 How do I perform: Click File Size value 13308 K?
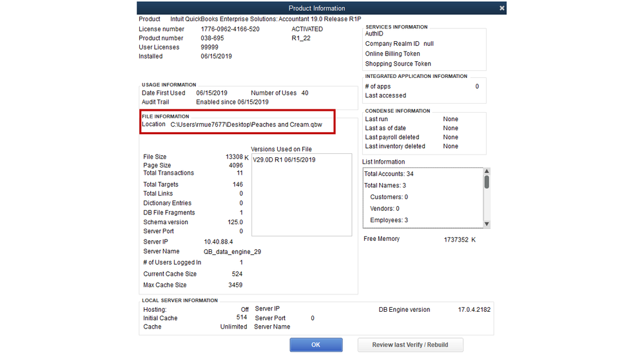tap(237, 157)
